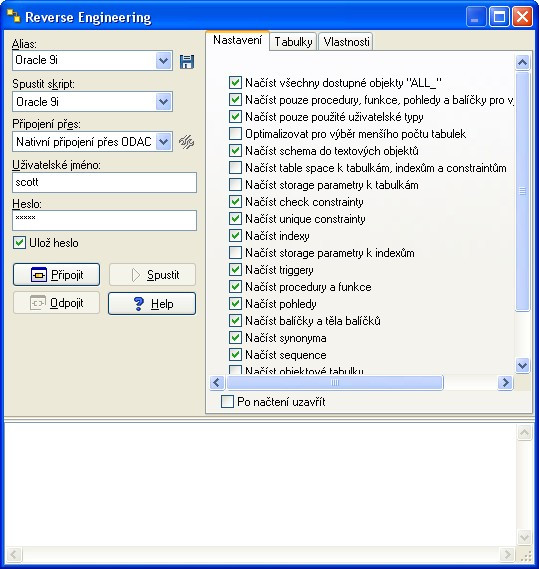Uncheck the Načíst sequence option
Screen dimensions: 539x569
tap(235, 355)
